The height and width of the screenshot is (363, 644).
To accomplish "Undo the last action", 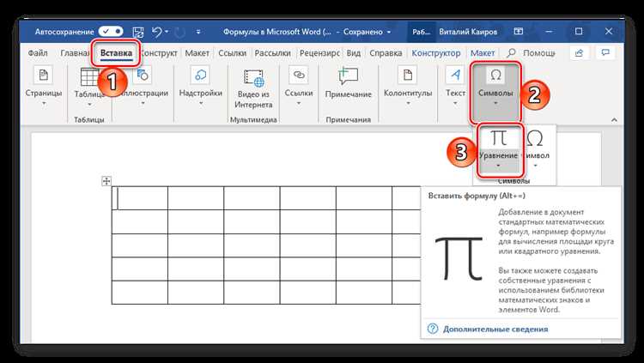I will point(156,32).
